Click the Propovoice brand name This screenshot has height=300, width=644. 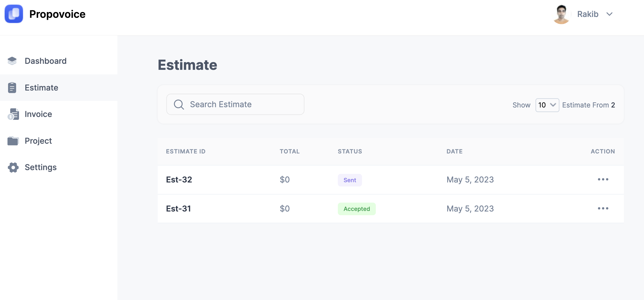[x=57, y=14]
